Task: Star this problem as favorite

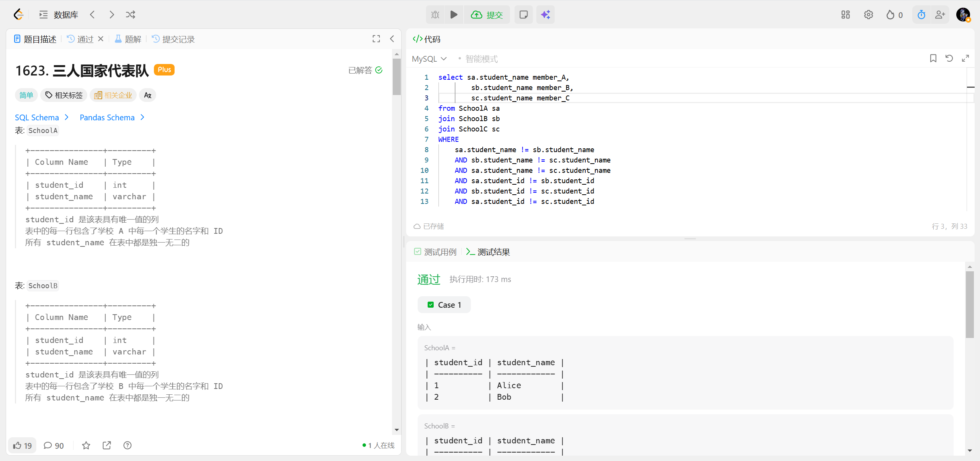Action: (x=86, y=445)
